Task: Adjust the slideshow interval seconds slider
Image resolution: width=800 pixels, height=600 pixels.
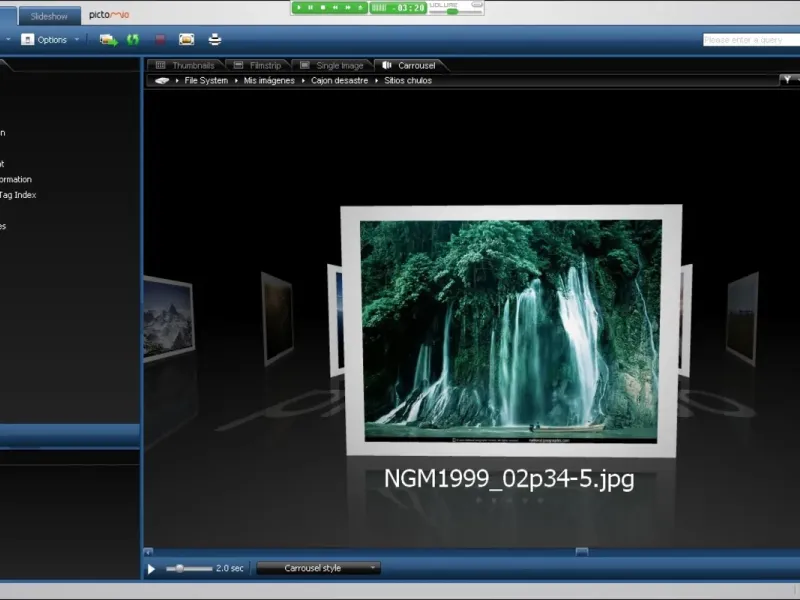Action: tap(181, 568)
